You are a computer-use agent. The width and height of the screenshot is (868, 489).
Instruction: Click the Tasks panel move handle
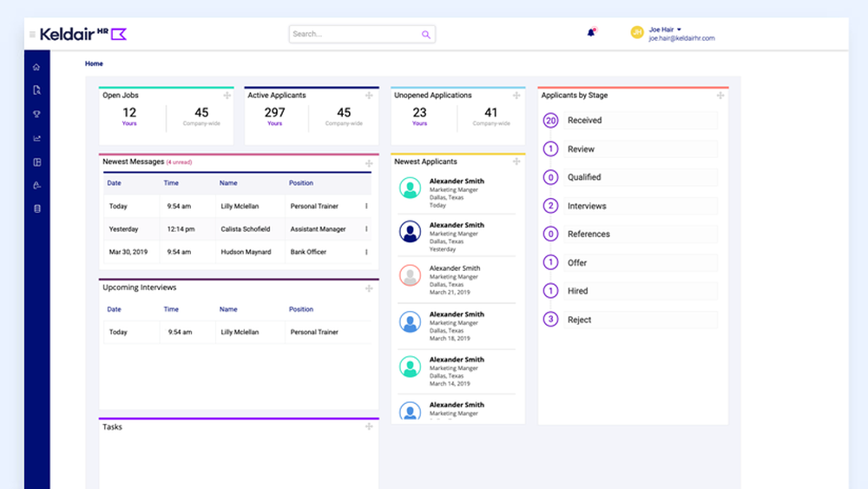[x=369, y=426]
